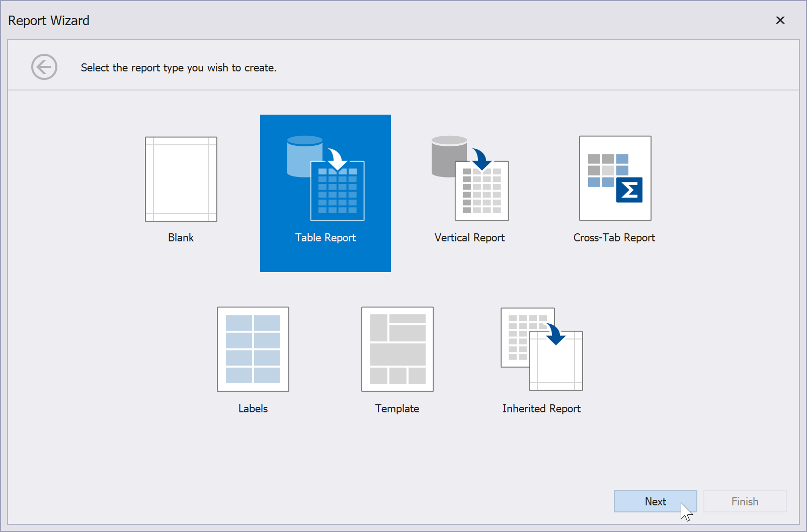This screenshot has height=532, width=807.
Task: Click the Next button
Action: click(x=655, y=501)
